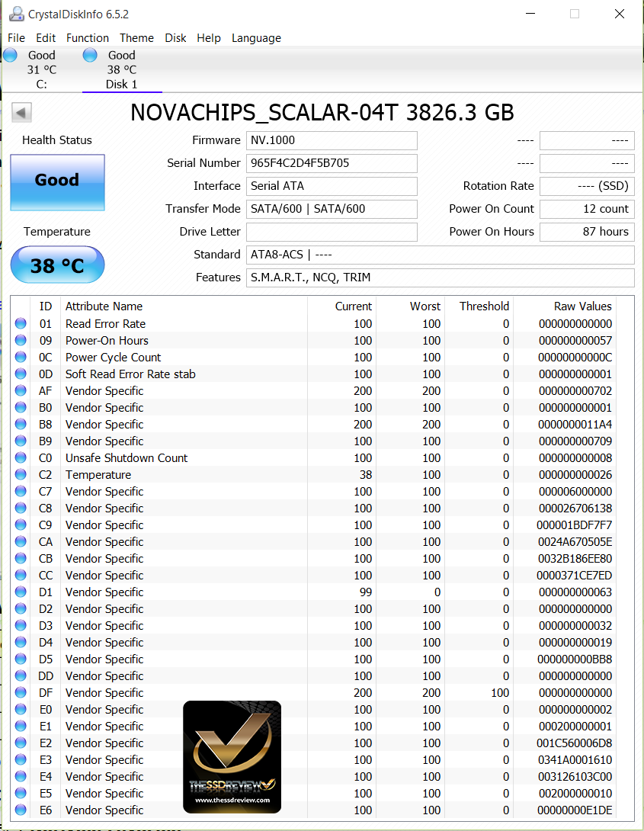Click the Raw Values column header

point(582,306)
